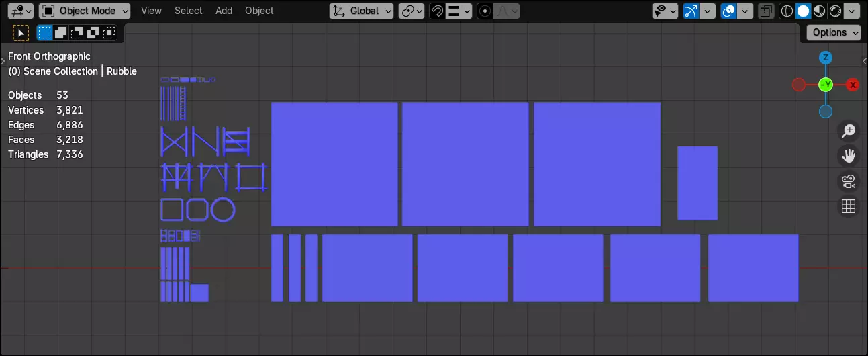Open the Add menu
Screen dimensions: 868x356
pos(224,11)
